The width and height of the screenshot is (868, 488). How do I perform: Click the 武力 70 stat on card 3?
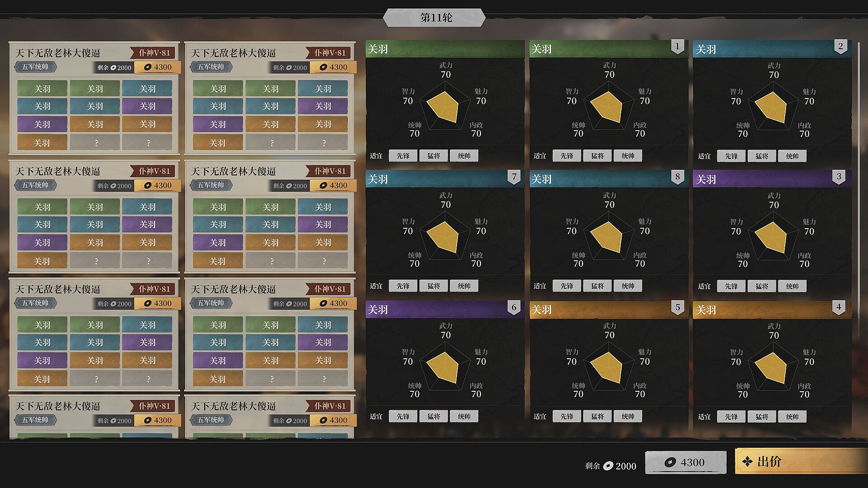[774, 201]
